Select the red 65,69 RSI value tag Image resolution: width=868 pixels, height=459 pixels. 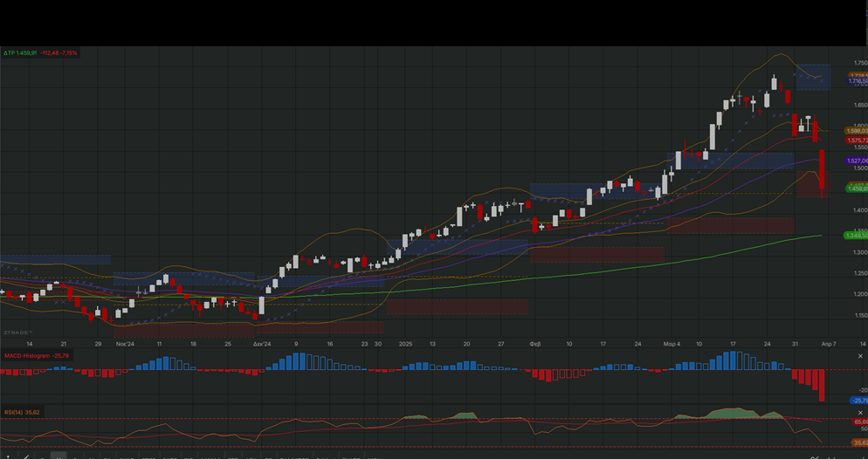coord(861,422)
